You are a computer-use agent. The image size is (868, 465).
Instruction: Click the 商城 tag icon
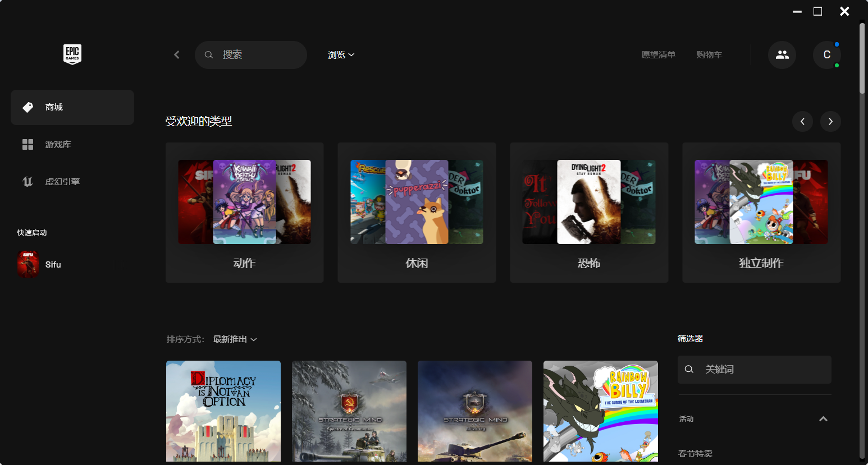[x=28, y=107]
